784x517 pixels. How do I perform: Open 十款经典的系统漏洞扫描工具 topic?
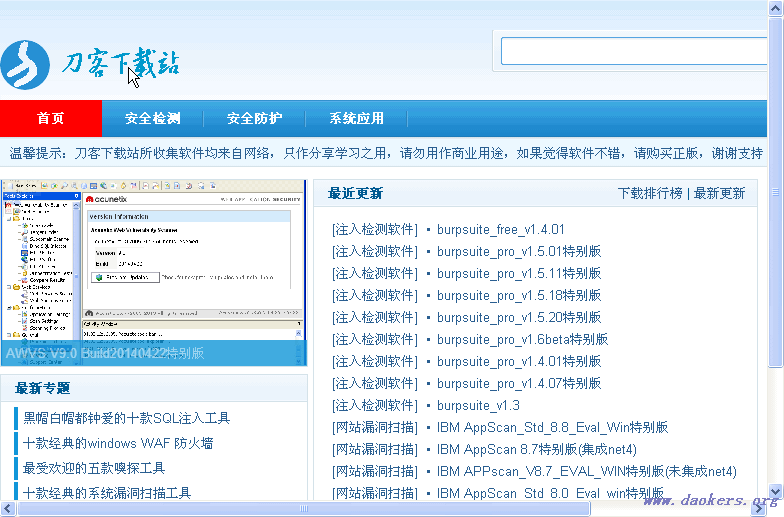107,493
